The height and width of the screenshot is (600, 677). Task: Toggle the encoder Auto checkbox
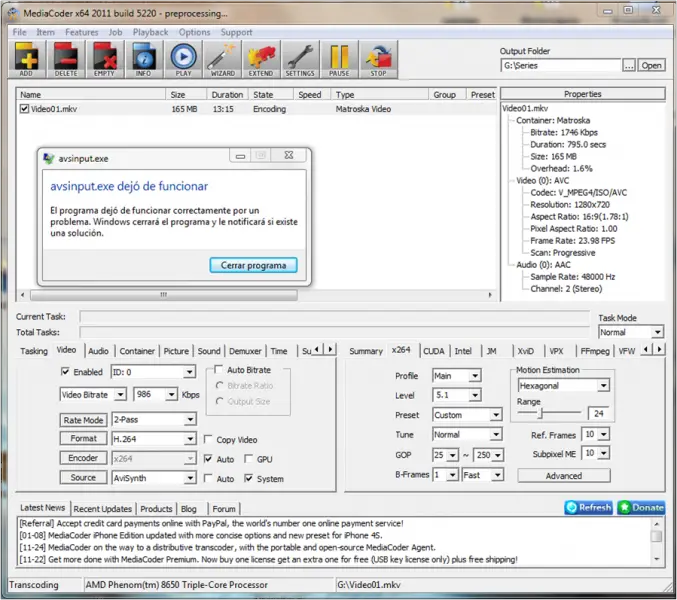(208, 458)
